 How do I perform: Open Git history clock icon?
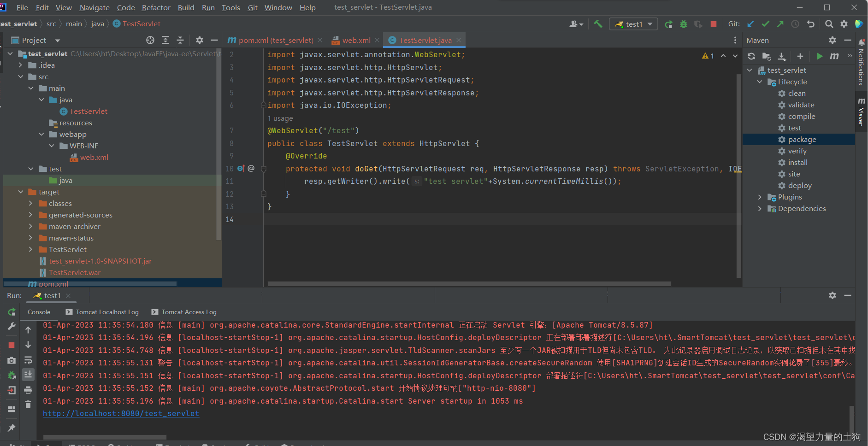(795, 24)
